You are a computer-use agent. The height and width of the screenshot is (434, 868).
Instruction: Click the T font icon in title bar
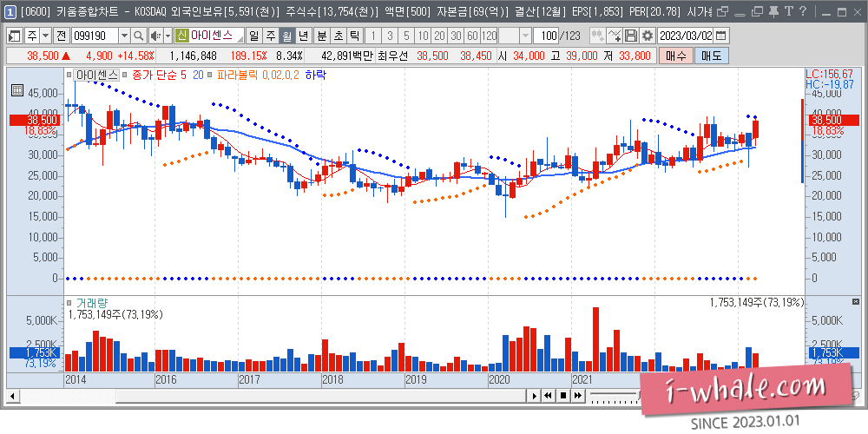click(x=788, y=11)
